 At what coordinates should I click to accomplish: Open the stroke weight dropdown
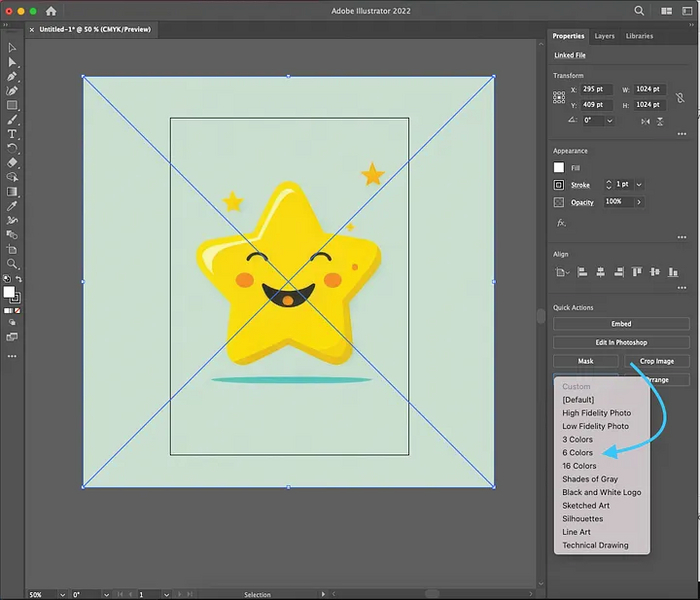(639, 185)
